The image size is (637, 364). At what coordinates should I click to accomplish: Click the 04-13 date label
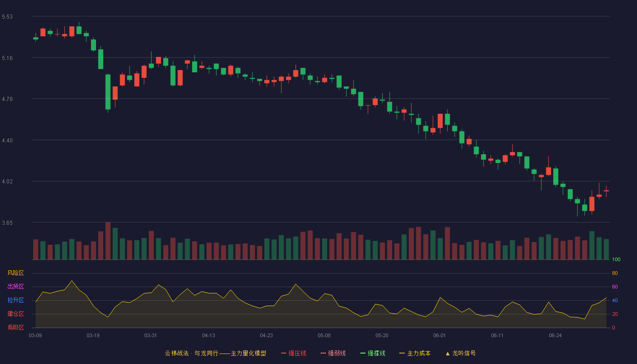208,335
